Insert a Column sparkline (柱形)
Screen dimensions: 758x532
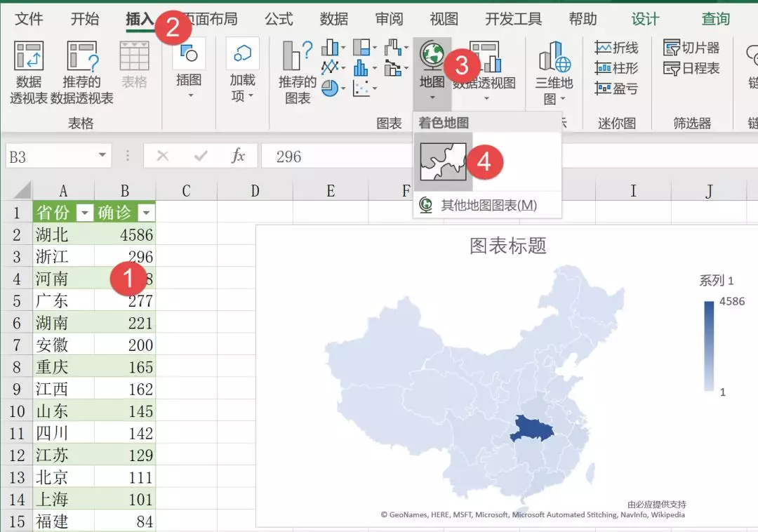(616, 67)
